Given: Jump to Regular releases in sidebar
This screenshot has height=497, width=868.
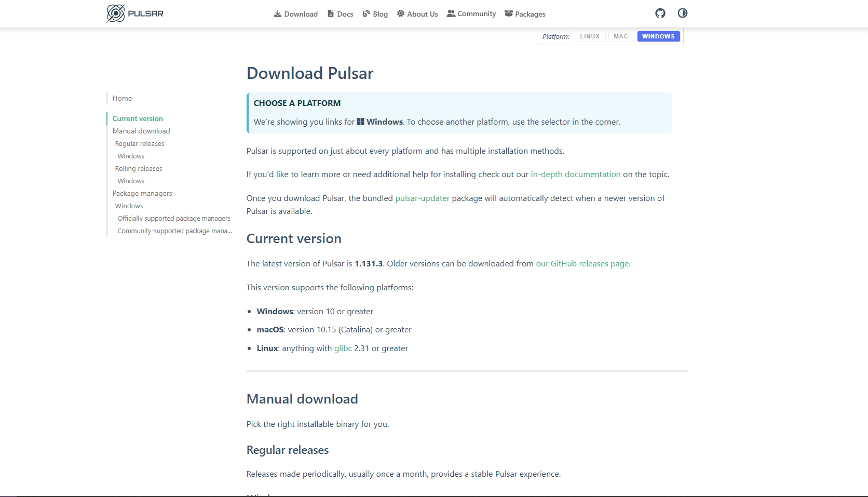Looking at the screenshot, I should coord(140,143).
